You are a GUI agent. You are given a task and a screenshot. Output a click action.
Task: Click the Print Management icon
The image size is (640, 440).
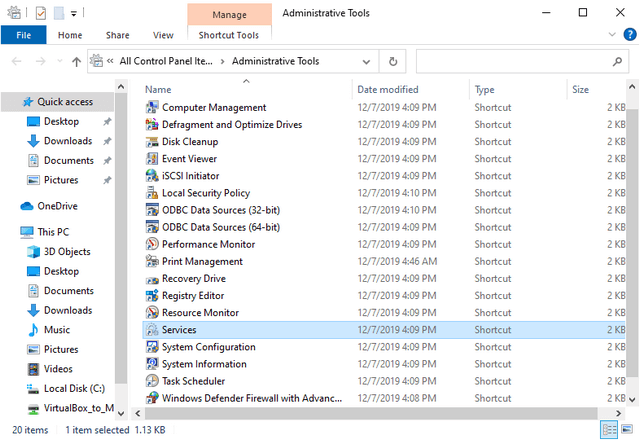pos(152,262)
